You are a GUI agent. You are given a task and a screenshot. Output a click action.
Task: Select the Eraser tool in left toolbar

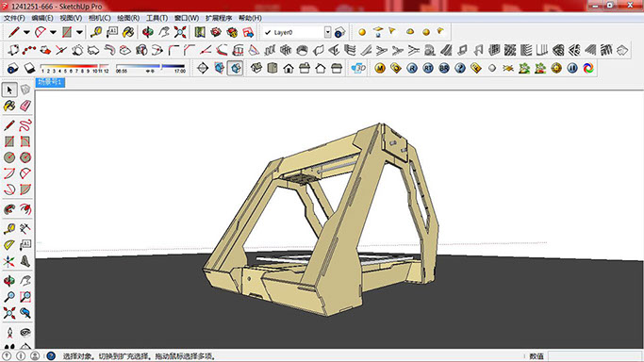[x=25, y=106]
